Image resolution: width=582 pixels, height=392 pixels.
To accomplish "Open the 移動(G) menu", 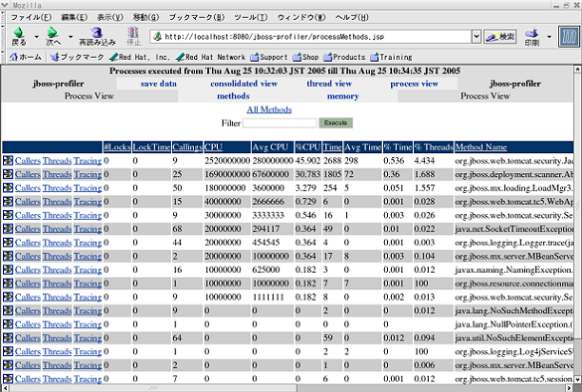I will (x=146, y=17).
